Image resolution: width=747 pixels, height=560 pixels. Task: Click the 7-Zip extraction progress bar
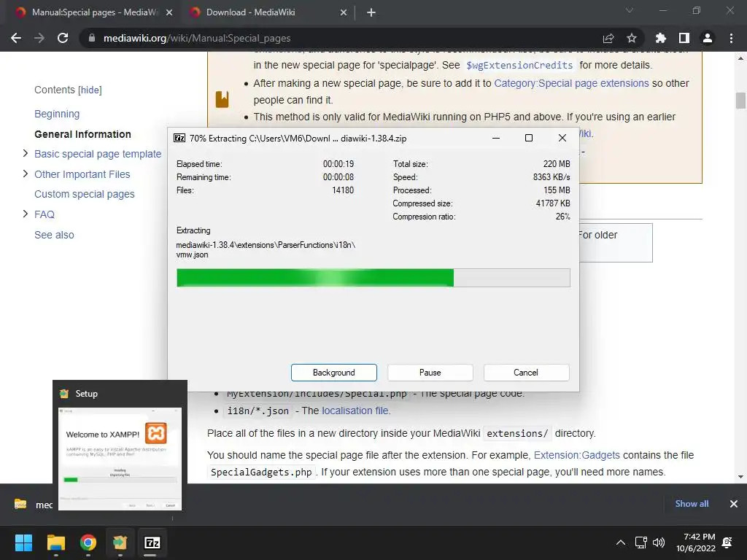[373, 278]
